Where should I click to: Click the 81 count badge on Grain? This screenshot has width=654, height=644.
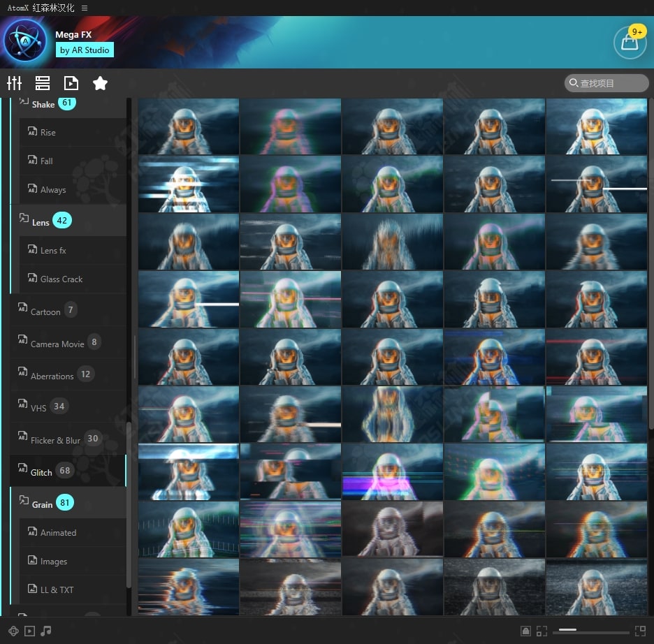pyautogui.click(x=65, y=502)
